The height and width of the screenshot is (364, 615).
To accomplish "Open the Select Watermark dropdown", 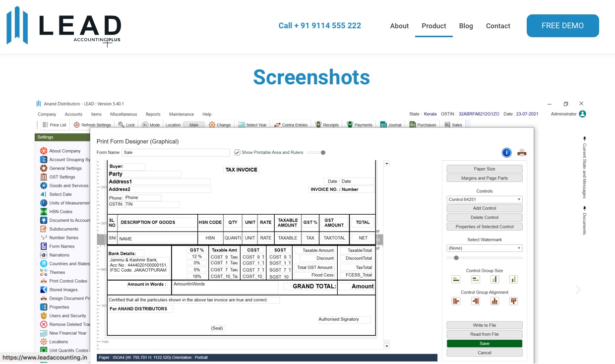I will [x=484, y=248].
